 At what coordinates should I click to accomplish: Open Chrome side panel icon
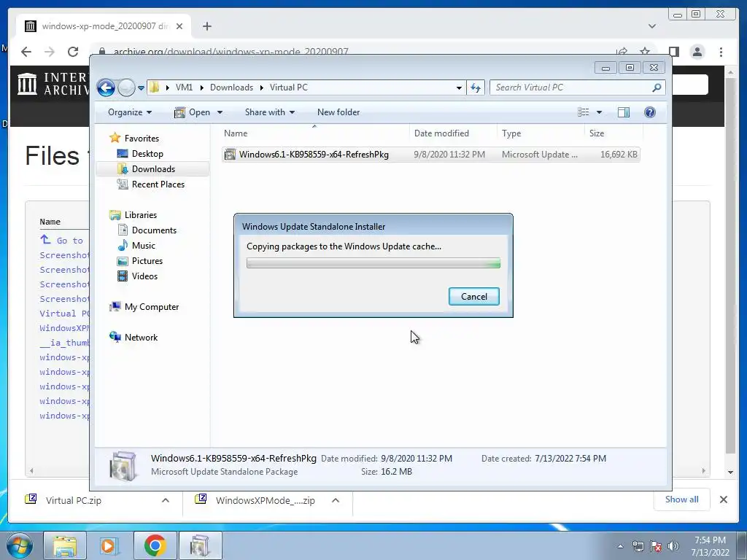[x=673, y=52]
